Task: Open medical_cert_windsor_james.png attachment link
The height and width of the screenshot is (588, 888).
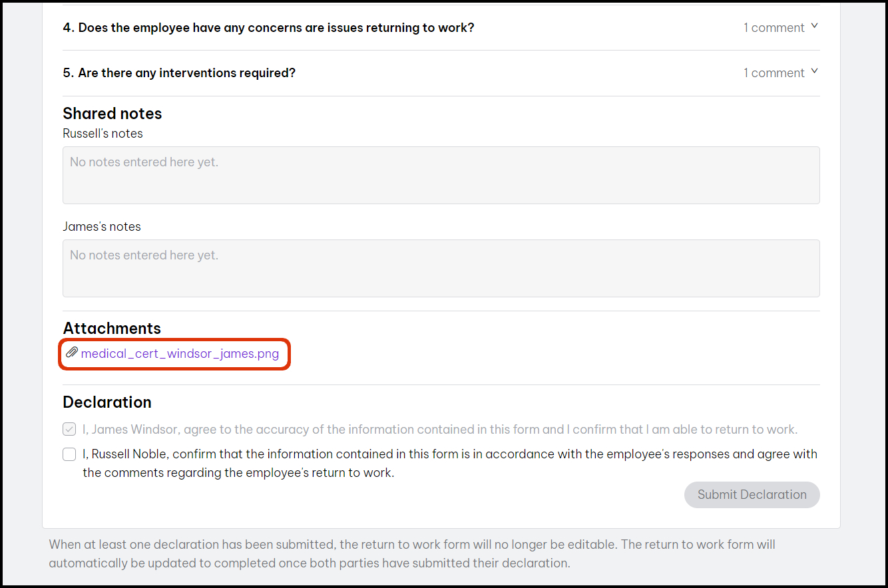Action: click(180, 354)
